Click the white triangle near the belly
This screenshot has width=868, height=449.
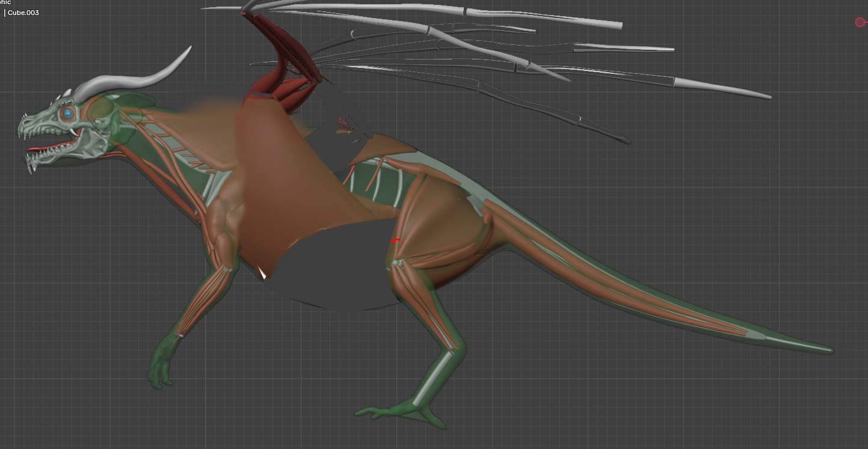tap(262, 273)
